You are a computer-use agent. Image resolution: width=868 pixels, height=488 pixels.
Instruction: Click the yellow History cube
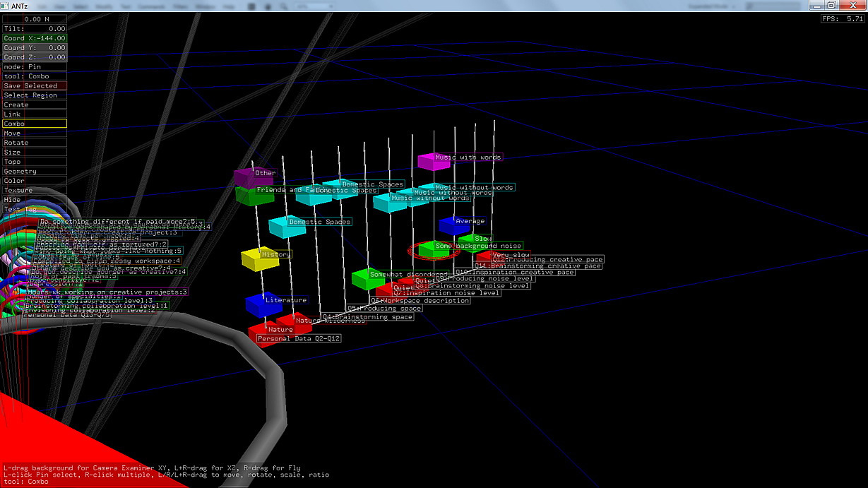tap(258, 258)
